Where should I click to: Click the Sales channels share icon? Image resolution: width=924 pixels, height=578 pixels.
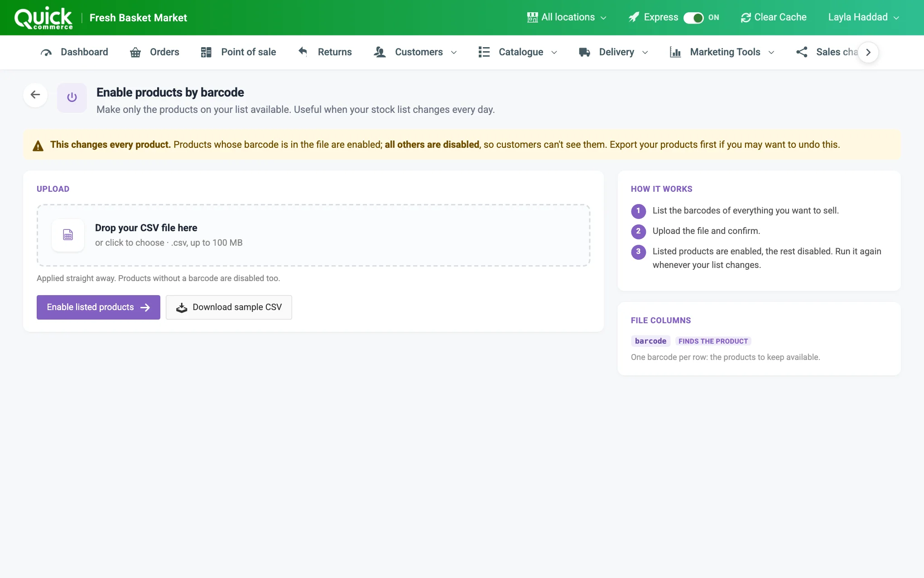pos(802,52)
